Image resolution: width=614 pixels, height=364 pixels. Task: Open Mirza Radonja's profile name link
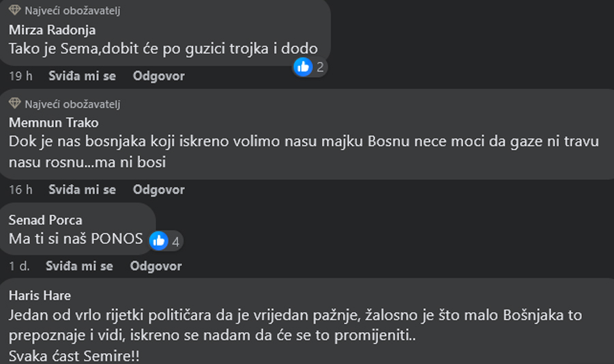52,30
